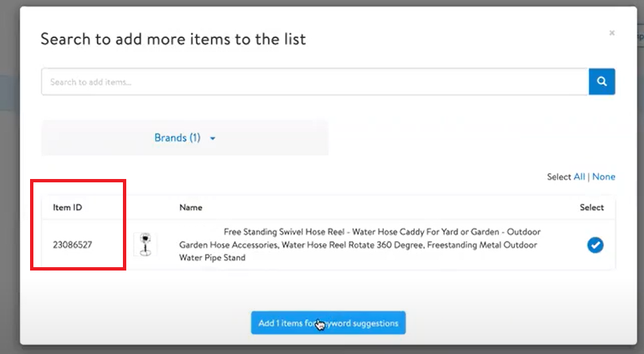The width and height of the screenshot is (644, 354).
Task: Uncheck the hose reel item checkbox
Action: pyautogui.click(x=595, y=245)
